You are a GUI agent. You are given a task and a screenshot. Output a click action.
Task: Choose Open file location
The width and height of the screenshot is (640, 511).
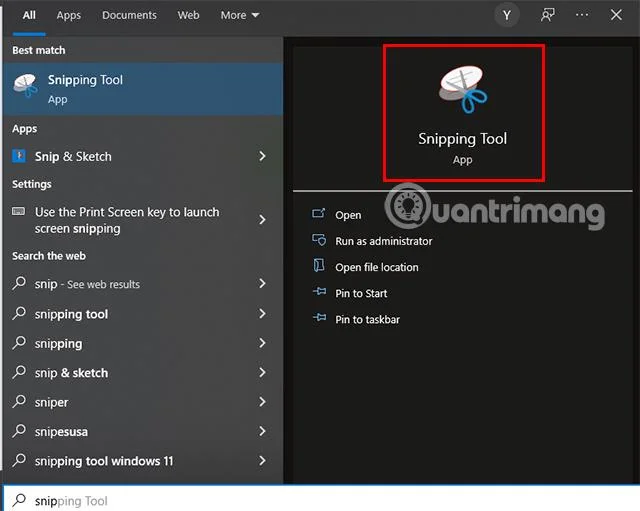[377, 267]
